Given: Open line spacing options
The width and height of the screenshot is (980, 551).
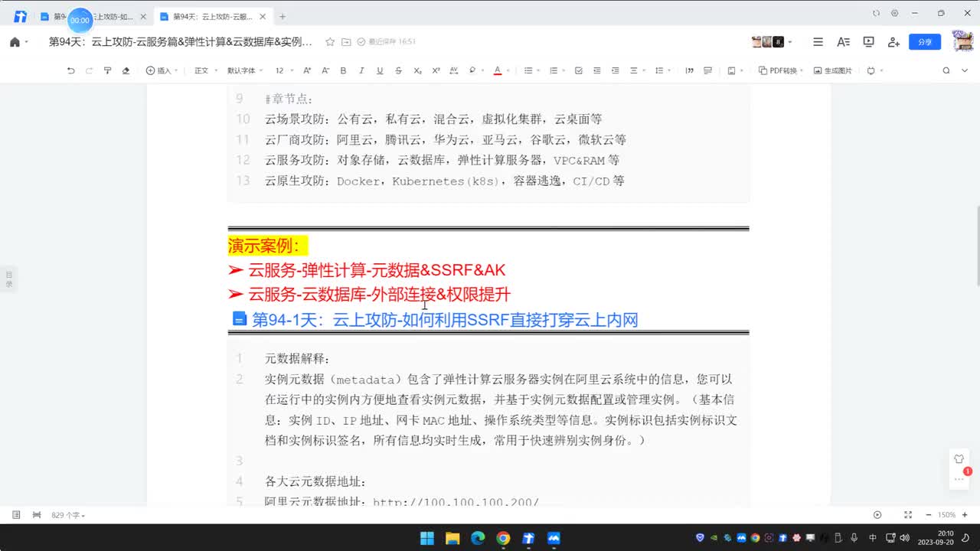Looking at the screenshot, I should click(661, 70).
